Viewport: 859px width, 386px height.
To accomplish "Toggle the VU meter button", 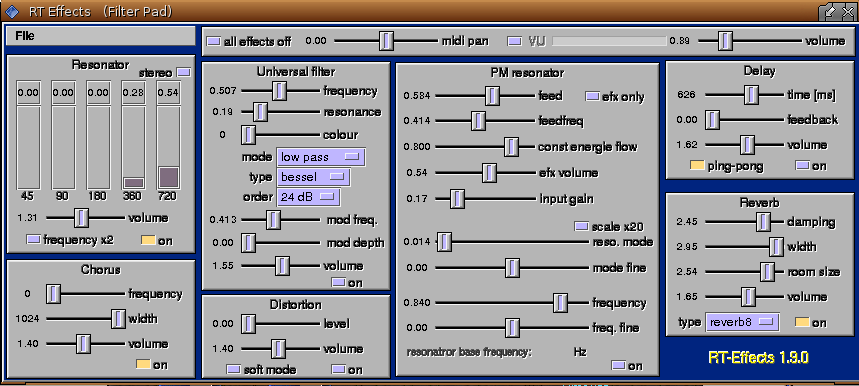I will (515, 41).
